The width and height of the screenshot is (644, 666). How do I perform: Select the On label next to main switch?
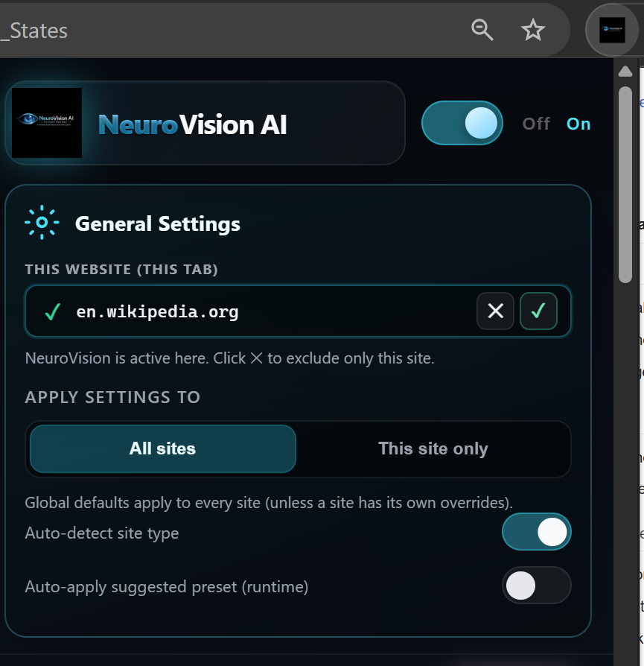pos(578,124)
